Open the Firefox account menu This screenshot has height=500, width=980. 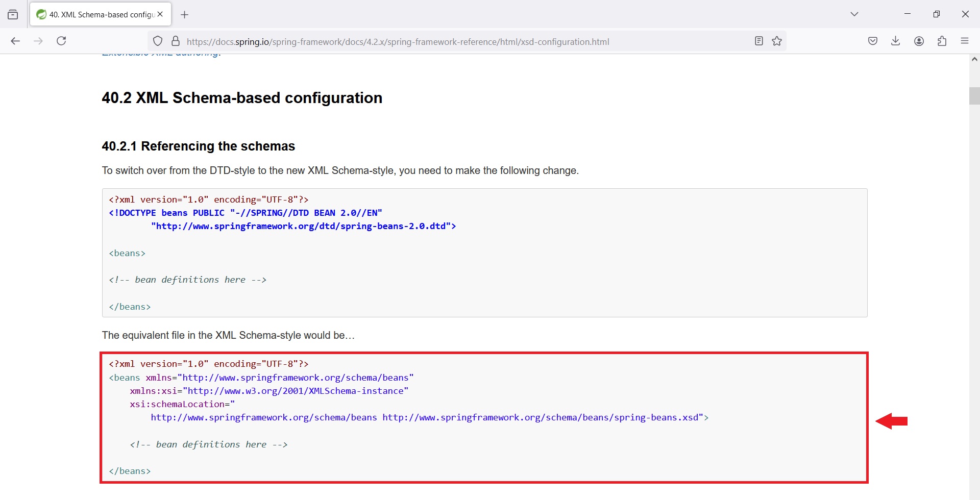919,41
